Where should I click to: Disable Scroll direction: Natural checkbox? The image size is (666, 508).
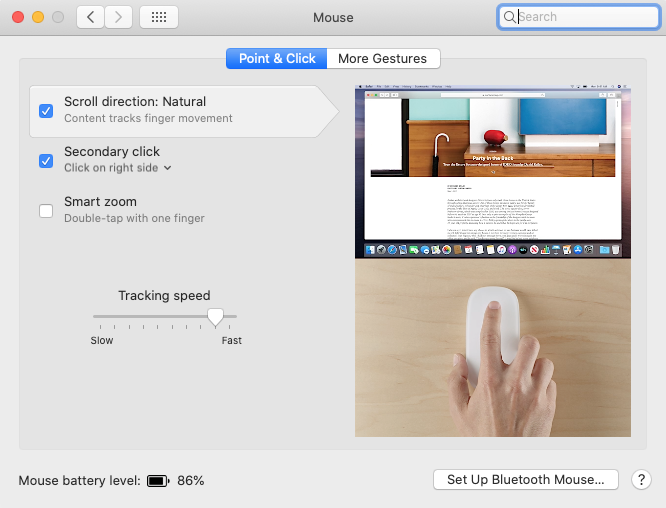[x=46, y=111]
